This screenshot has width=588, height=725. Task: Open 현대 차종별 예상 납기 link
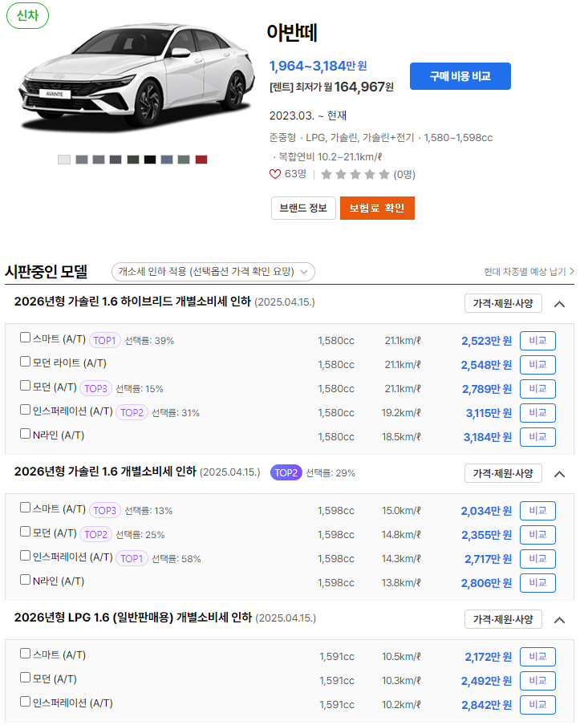click(529, 271)
